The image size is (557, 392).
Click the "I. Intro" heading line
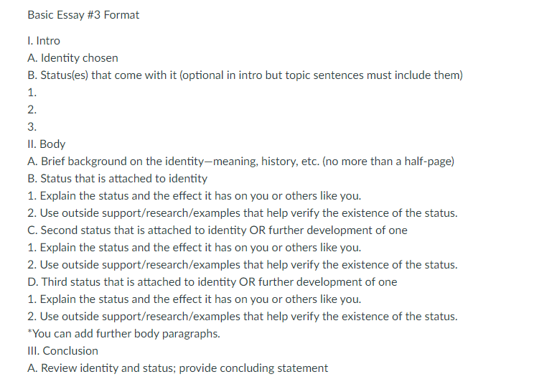click(x=44, y=41)
